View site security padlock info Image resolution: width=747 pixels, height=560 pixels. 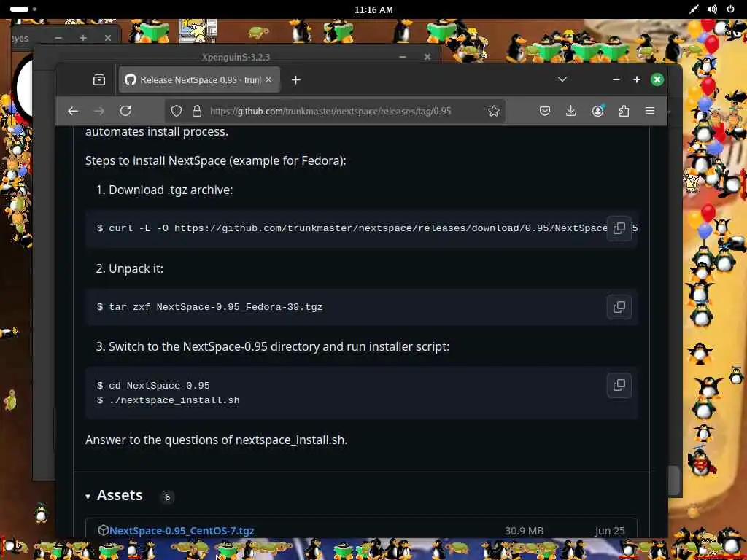[x=197, y=111]
